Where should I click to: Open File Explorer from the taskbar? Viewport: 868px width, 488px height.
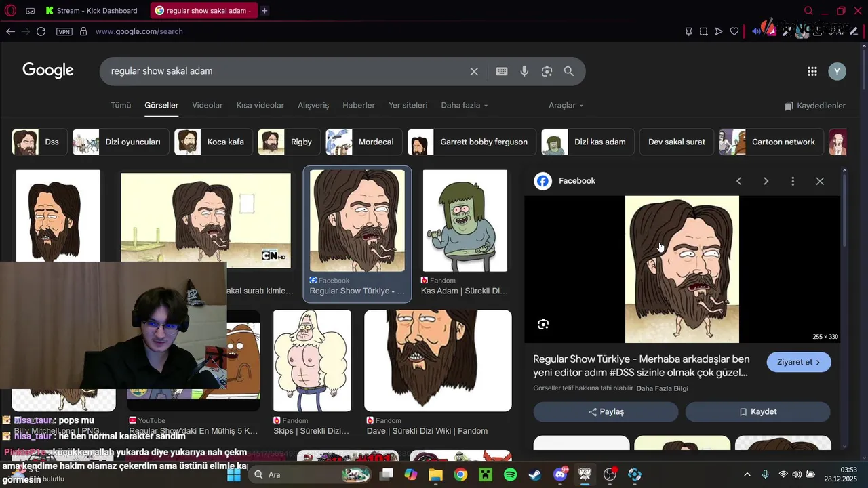pyautogui.click(x=435, y=474)
